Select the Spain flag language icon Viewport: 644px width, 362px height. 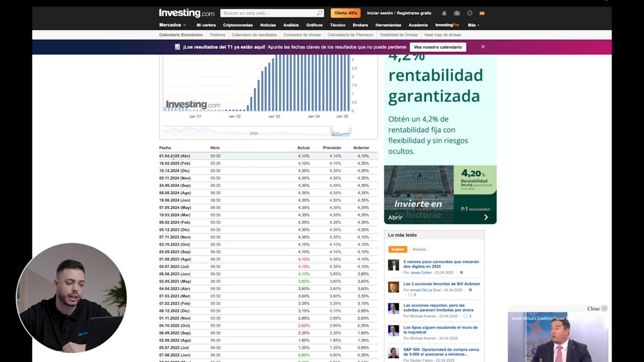pos(482,13)
